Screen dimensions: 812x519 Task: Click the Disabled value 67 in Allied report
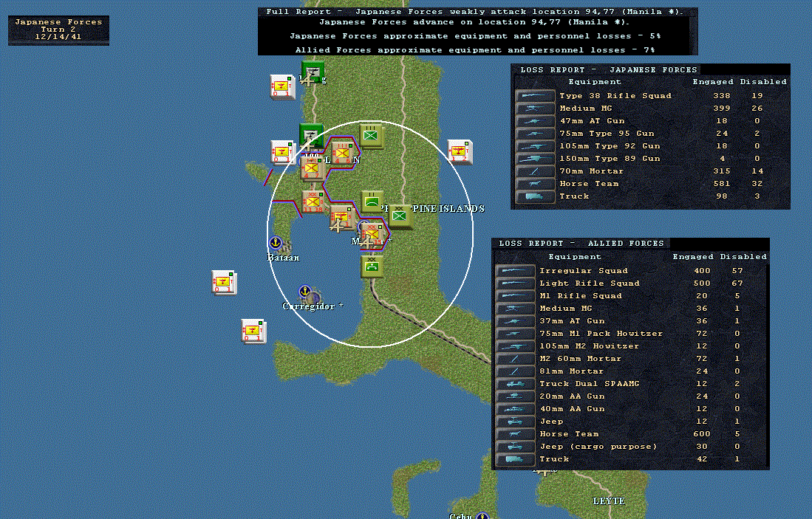click(x=737, y=283)
